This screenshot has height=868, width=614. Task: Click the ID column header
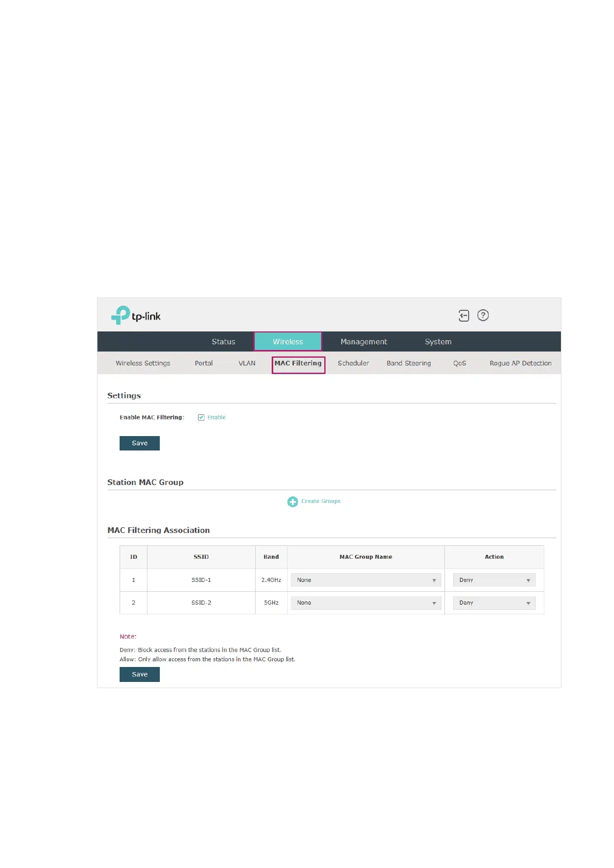pyautogui.click(x=134, y=557)
